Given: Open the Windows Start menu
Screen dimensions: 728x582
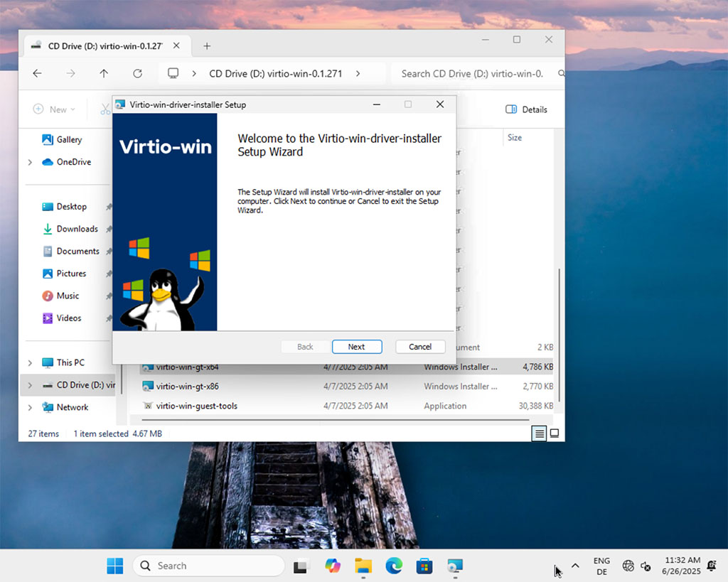Looking at the screenshot, I should [x=114, y=566].
